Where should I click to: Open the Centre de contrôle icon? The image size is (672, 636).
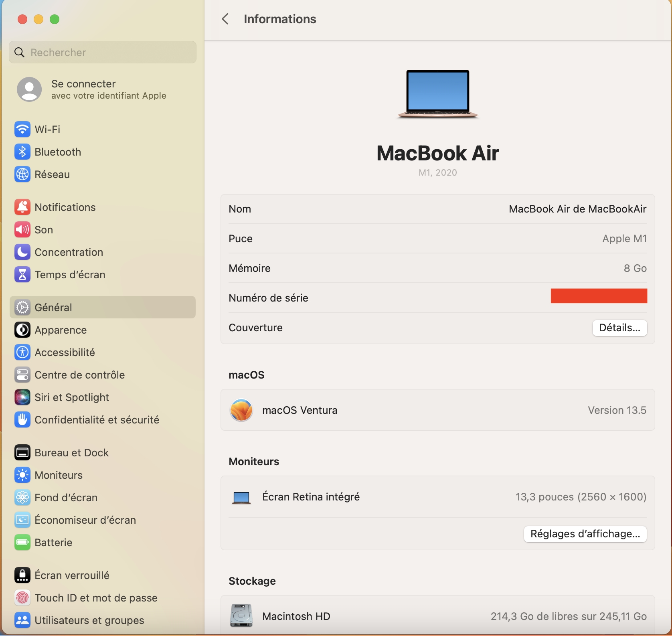coord(22,375)
